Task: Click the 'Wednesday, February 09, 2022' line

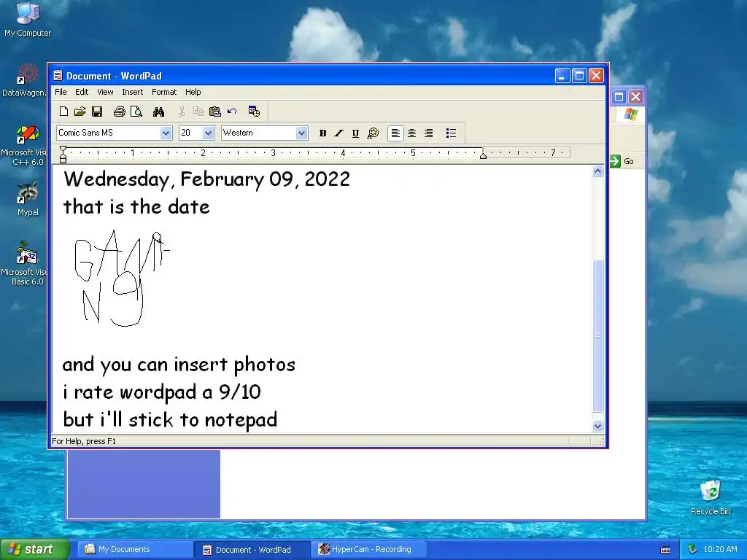Action: pos(206,179)
